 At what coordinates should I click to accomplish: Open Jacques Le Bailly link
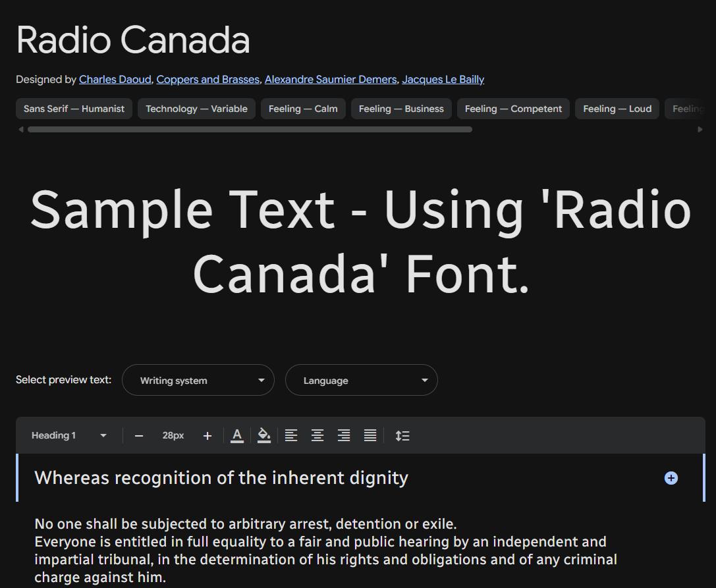click(x=443, y=80)
